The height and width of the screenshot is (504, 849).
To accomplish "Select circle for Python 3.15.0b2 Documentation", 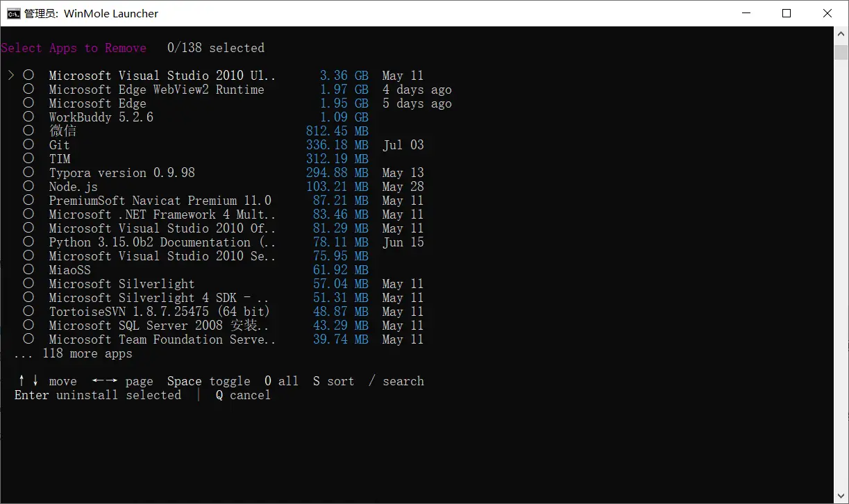I will tap(28, 242).
